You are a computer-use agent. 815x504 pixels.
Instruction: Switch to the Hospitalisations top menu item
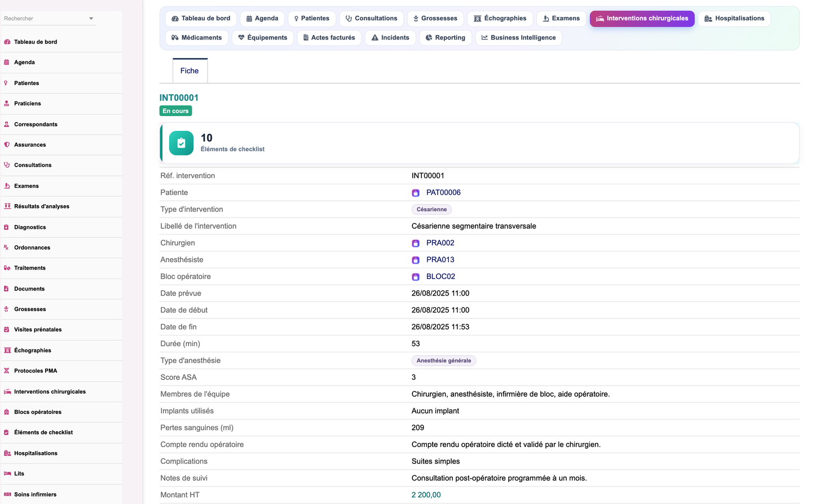734,19
